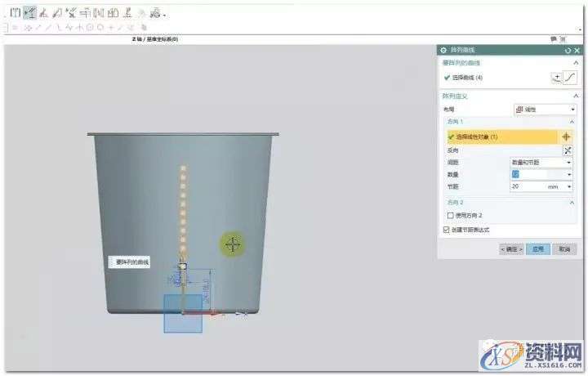Click the 反向 reverse direction icon
This screenshot has height=376, width=588.
pos(568,150)
